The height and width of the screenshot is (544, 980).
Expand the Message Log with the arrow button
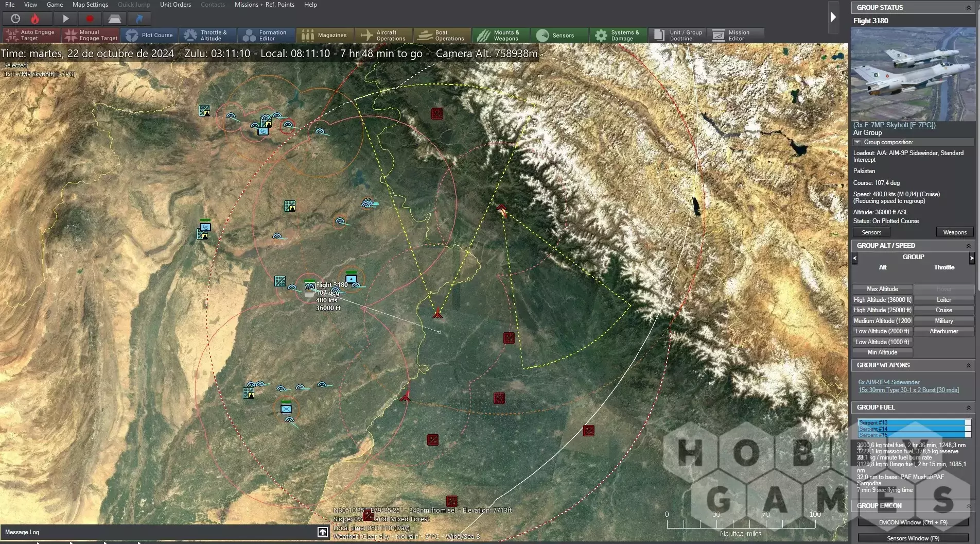tap(322, 532)
